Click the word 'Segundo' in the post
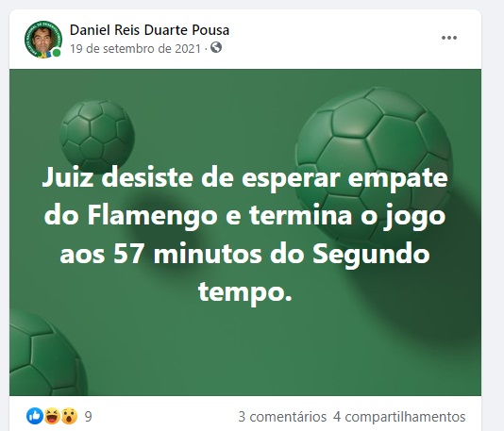Image resolution: width=504 pixels, height=431 pixels. point(371,255)
